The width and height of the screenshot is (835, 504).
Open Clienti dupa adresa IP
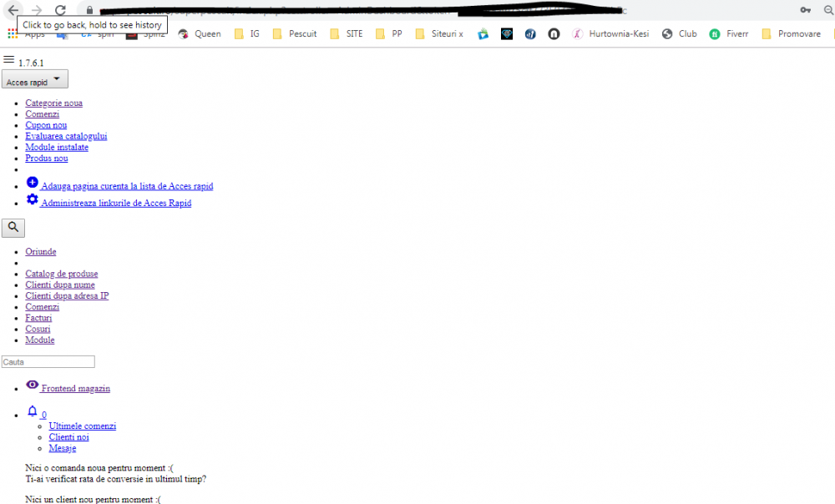[67, 295]
